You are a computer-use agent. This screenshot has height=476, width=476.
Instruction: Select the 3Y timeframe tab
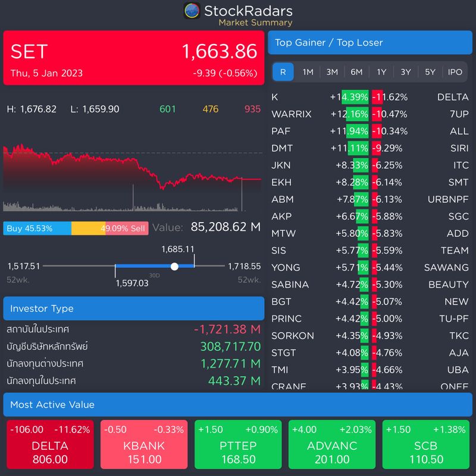pyautogui.click(x=405, y=71)
